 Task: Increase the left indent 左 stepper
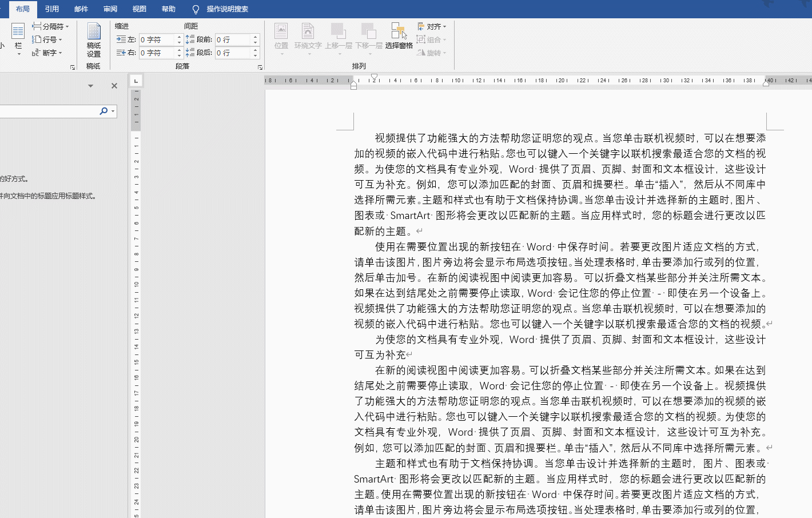click(x=179, y=37)
